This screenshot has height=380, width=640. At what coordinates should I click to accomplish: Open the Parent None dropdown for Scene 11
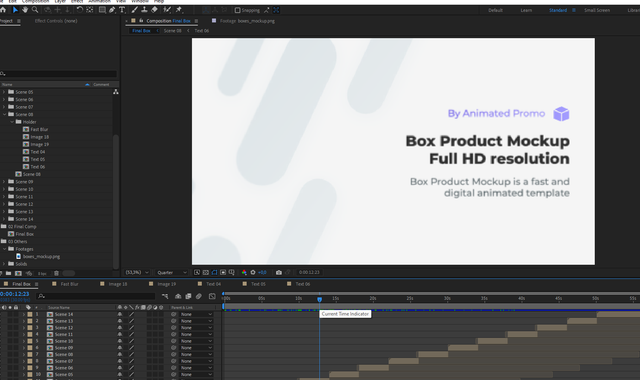pyautogui.click(x=196, y=334)
